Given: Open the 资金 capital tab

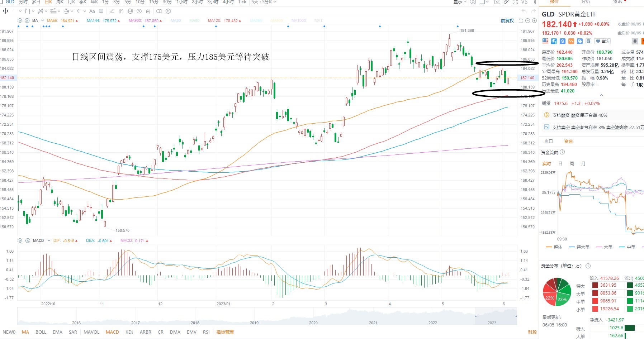Looking at the screenshot, I should (568, 141).
